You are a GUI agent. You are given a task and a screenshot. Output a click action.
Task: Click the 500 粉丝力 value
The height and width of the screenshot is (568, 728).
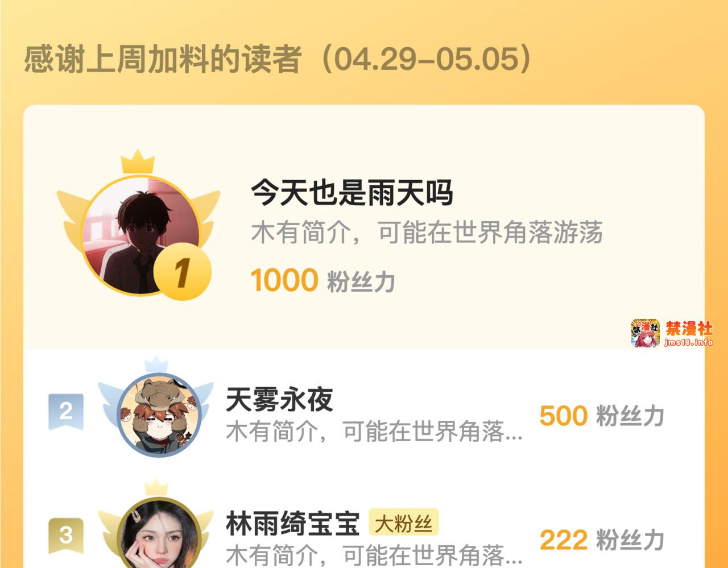[602, 416]
